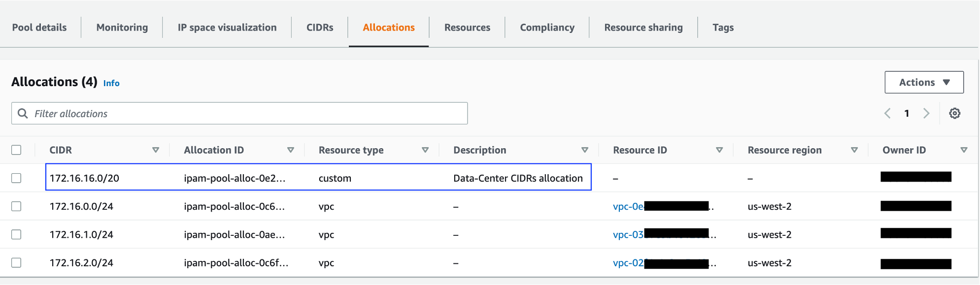
Task: Switch to the CIDRs tab
Action: click(x=320, y=28)
